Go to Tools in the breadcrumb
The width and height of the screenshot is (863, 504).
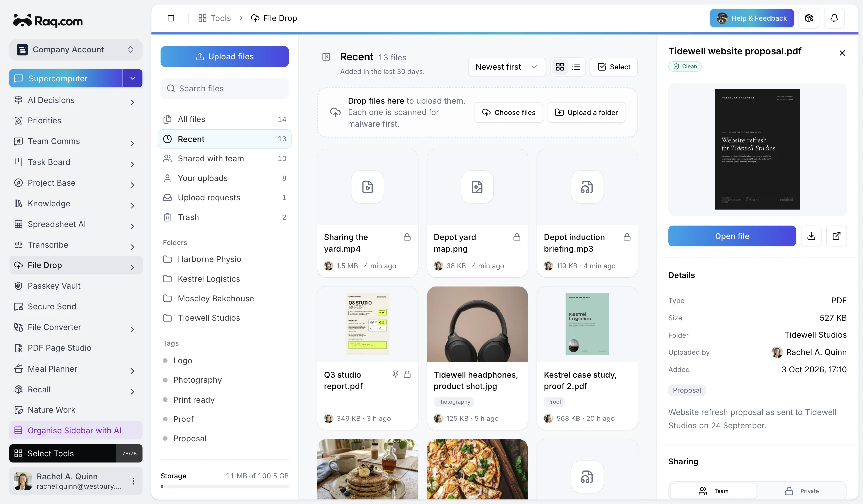tap(215, 18)
